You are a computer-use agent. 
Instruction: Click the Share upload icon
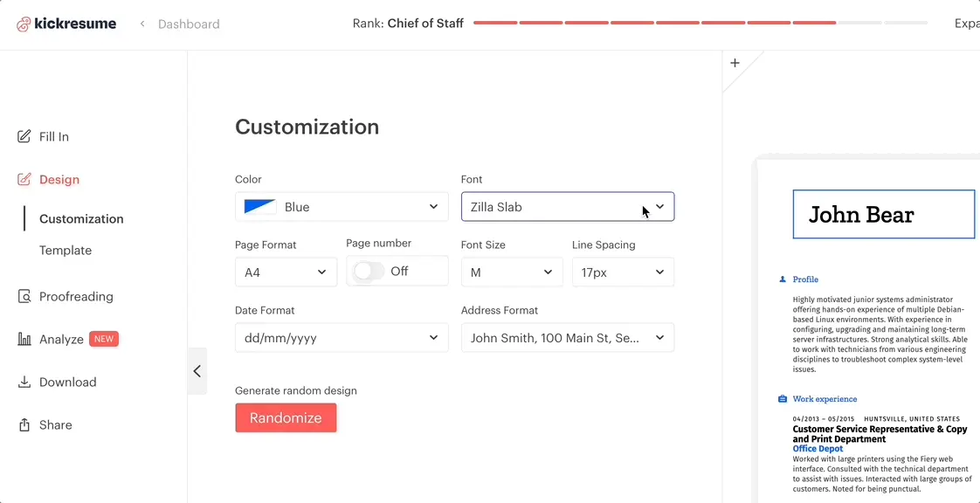point(24,424)
